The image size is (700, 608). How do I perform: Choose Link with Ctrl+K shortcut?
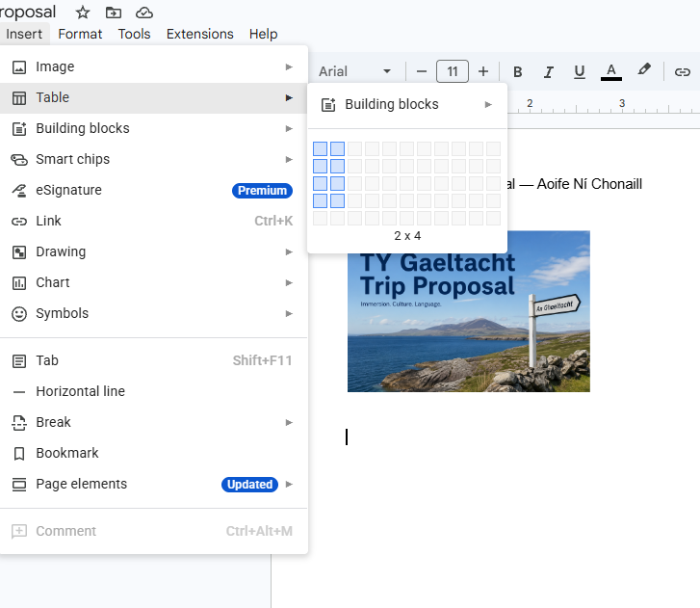point(153,221)
